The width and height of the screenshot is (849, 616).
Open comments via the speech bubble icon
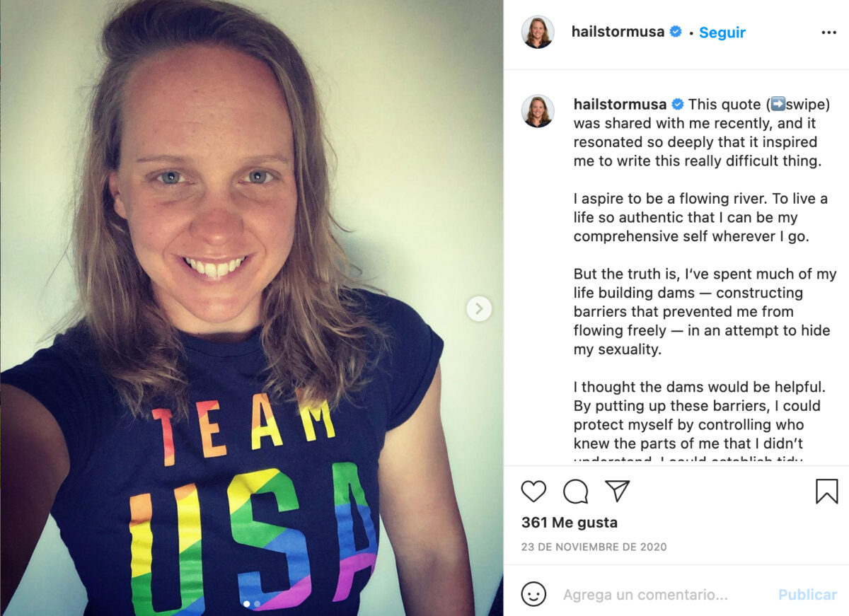pos(575,492)
